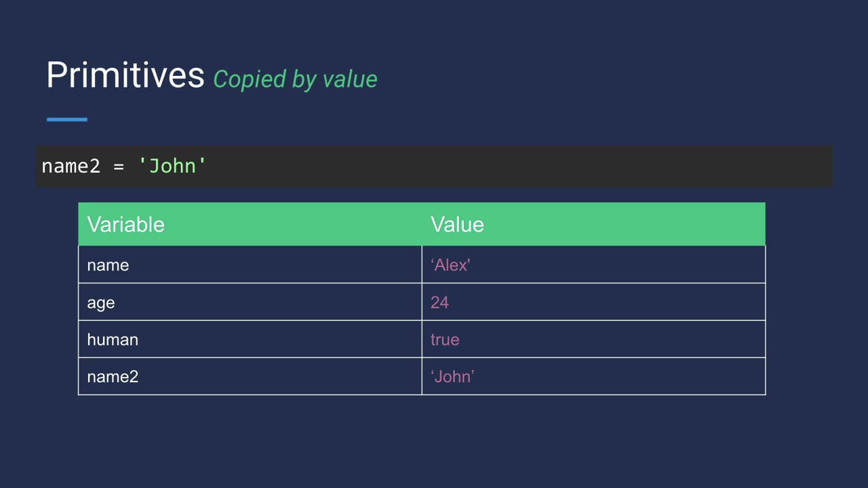This screenshot has width=868, height=488.
Task: Click the 'John' string in code line
Action: [172, 166]
